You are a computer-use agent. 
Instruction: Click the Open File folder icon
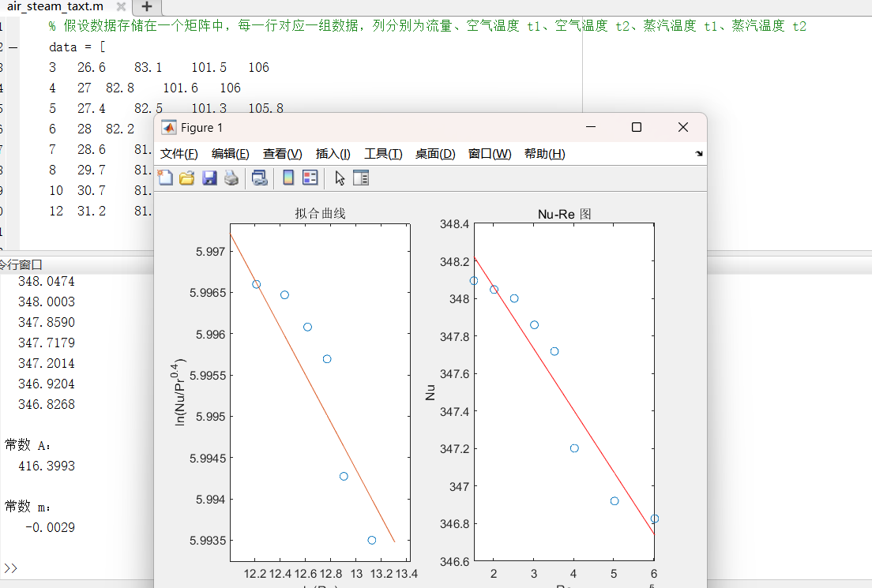187,178
